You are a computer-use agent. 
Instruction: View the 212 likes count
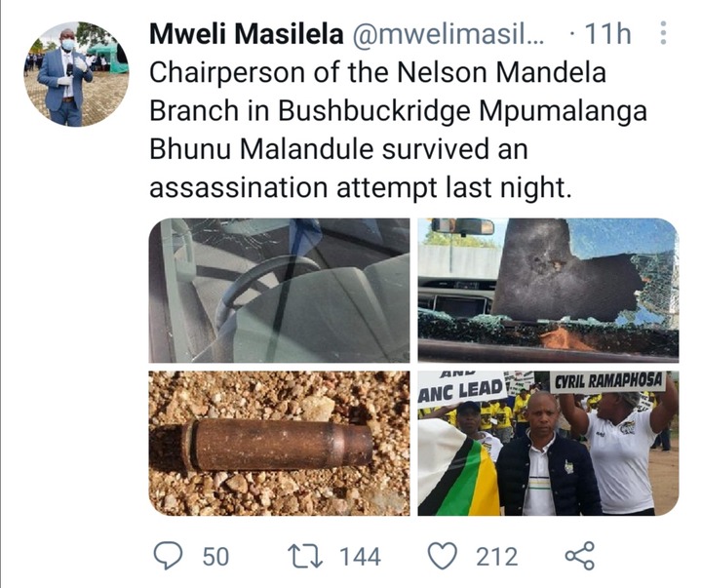coord(497,557)
